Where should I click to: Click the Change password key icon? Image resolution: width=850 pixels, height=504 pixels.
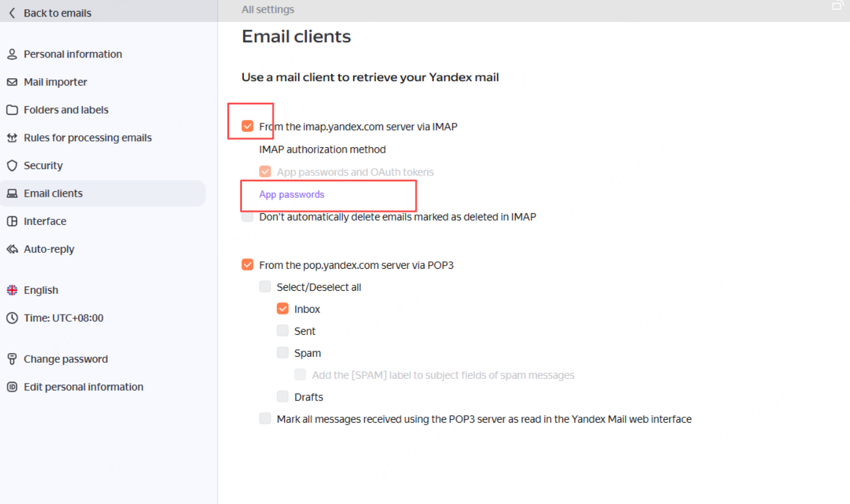(12, 359)
